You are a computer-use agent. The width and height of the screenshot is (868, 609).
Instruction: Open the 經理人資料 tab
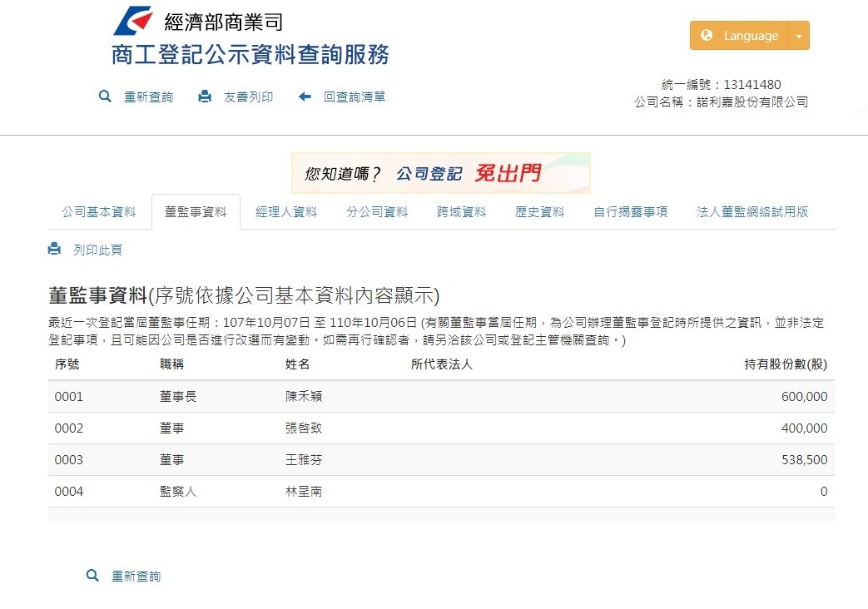[286, 211]
